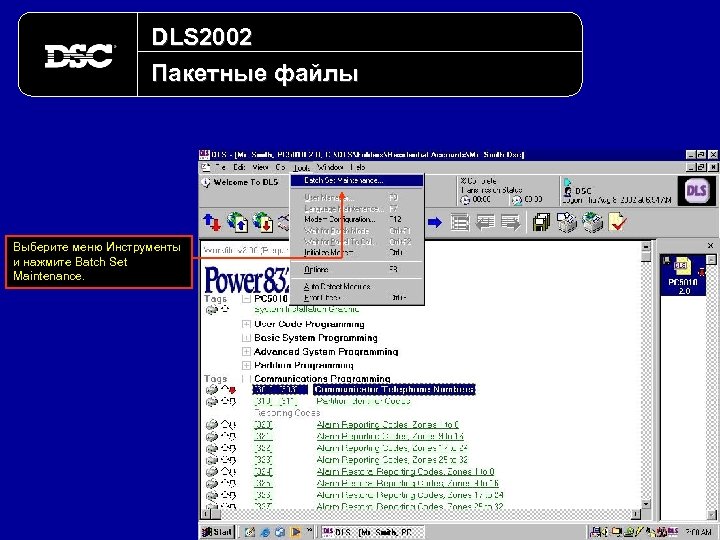
Task: Click the blue right arrow toolbar icon
Action: [434, 223]
